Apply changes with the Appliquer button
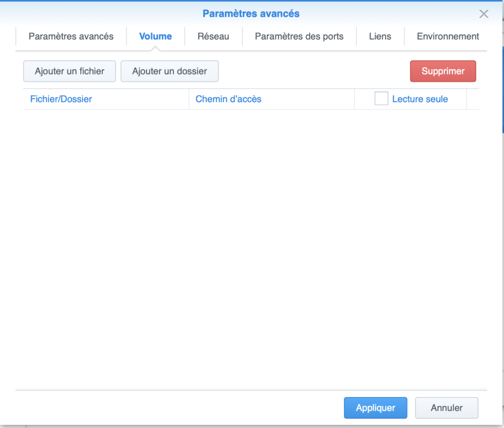This screenshot has height=428, width=504. point(376,408)
